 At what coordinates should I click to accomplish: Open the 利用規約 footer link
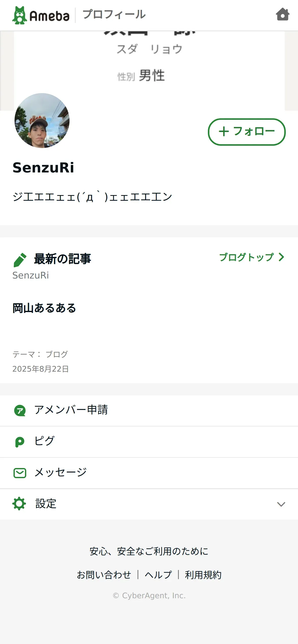(x=203, y=575)
